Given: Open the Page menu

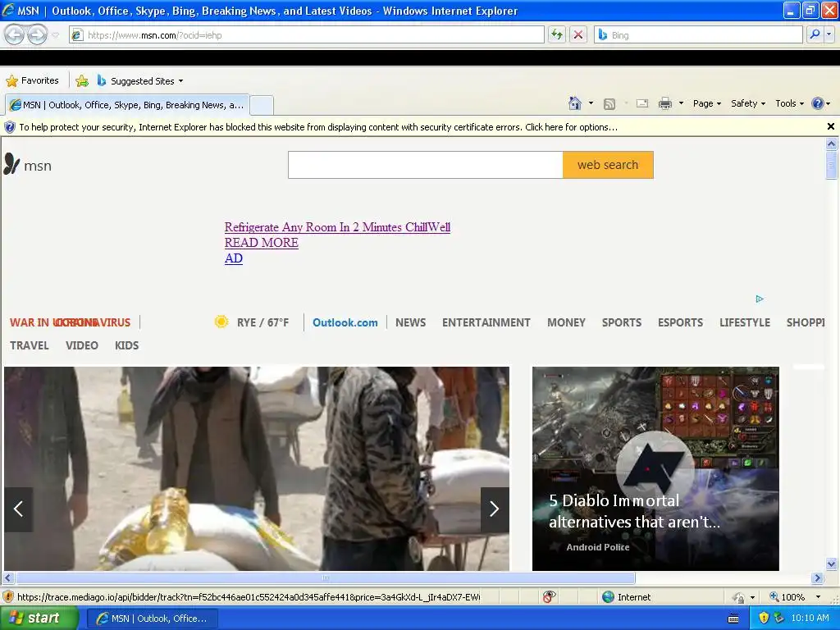Looking at the screenshot, I should [707, 103].
